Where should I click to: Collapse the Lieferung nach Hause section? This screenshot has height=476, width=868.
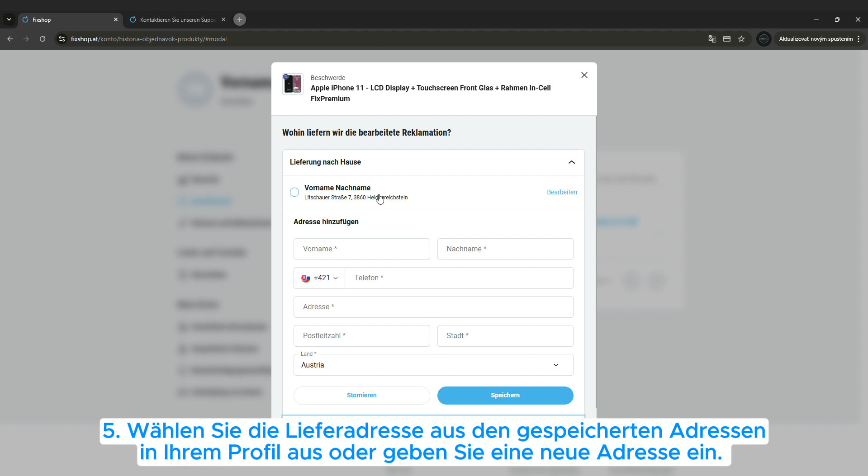point(571,162)
